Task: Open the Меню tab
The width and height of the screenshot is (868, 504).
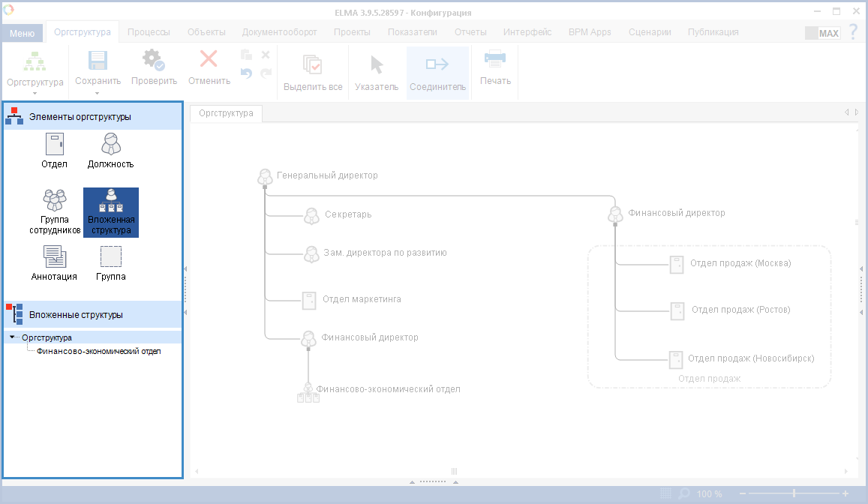Action: pos(23,33)
